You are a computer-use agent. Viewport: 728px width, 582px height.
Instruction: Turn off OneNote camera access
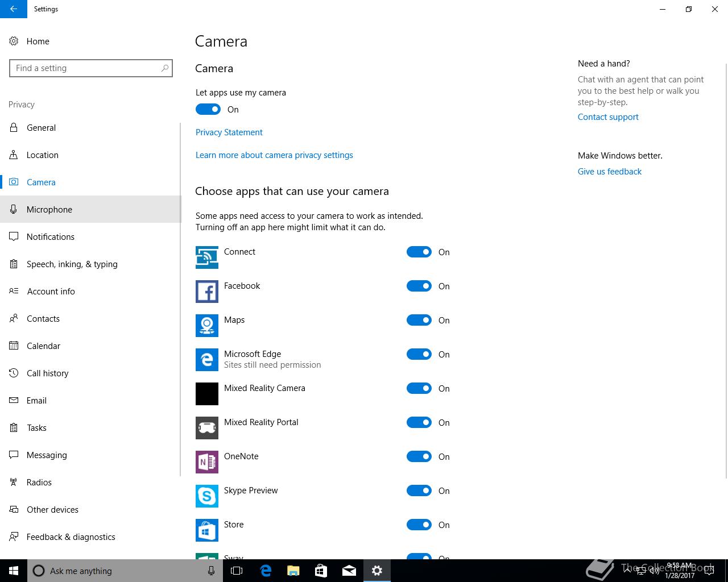(419, 456)
